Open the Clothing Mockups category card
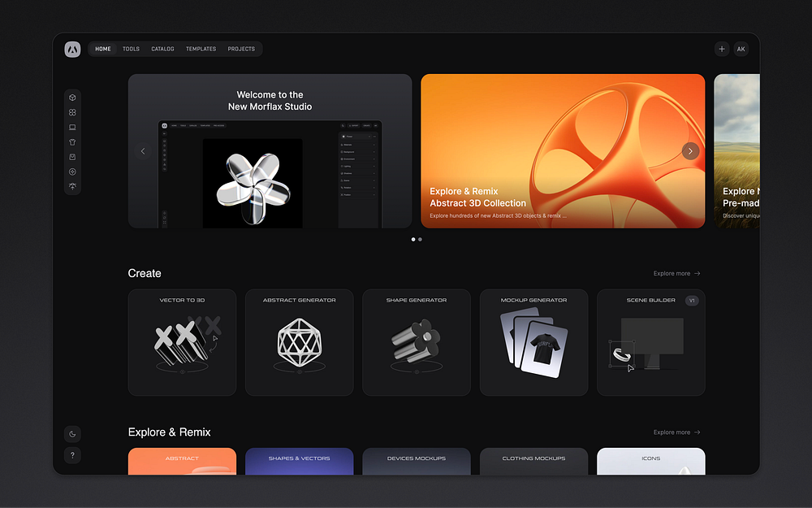 click(534, 462)
